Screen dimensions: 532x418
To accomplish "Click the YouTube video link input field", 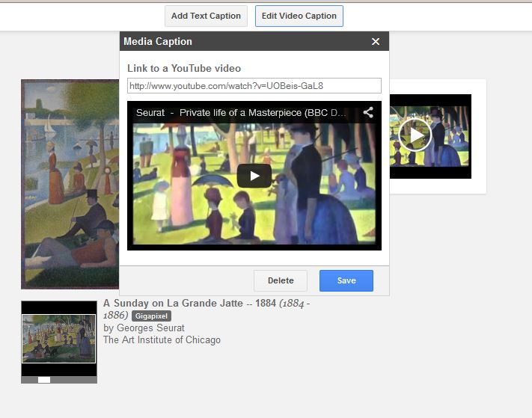I will tap(254, 86).
